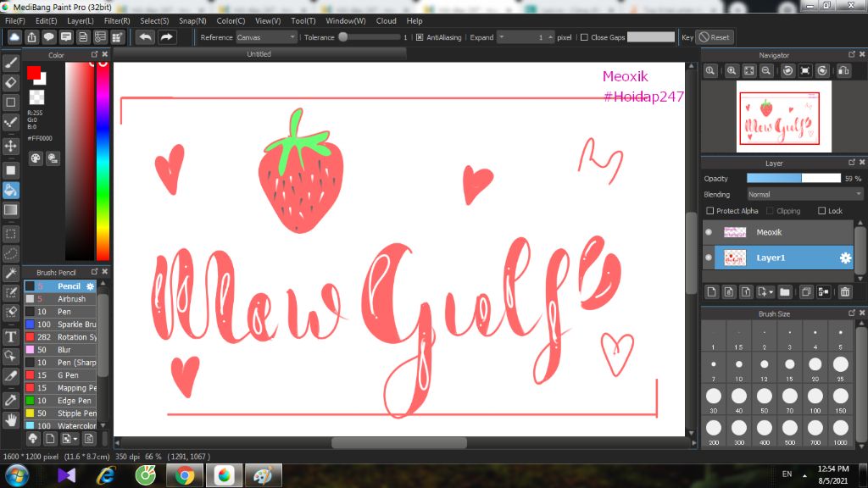Viewport: 868px width, 488px height.
Task: Toggle the AntiAliasing checkbox
Action: [x=420, y=37]
